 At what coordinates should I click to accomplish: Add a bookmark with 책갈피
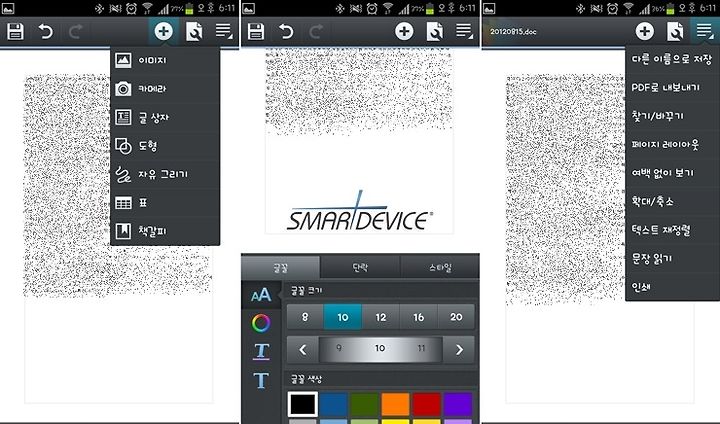click(x=165, y=231)
